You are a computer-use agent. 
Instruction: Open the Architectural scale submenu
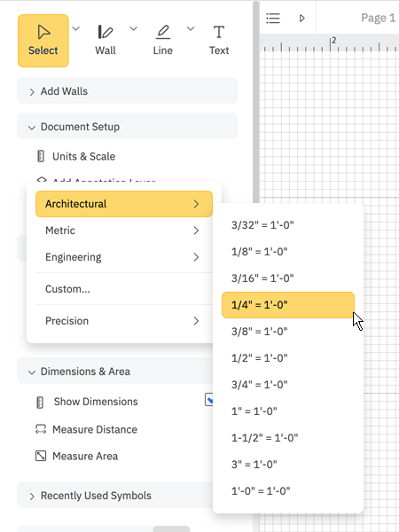[x=124, y=204]
